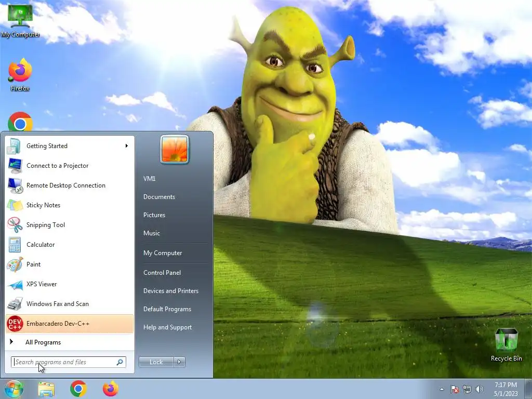Select the Connect to a Projector label
The width and height of the screenshot is (532, 399).
pos(57,166)
